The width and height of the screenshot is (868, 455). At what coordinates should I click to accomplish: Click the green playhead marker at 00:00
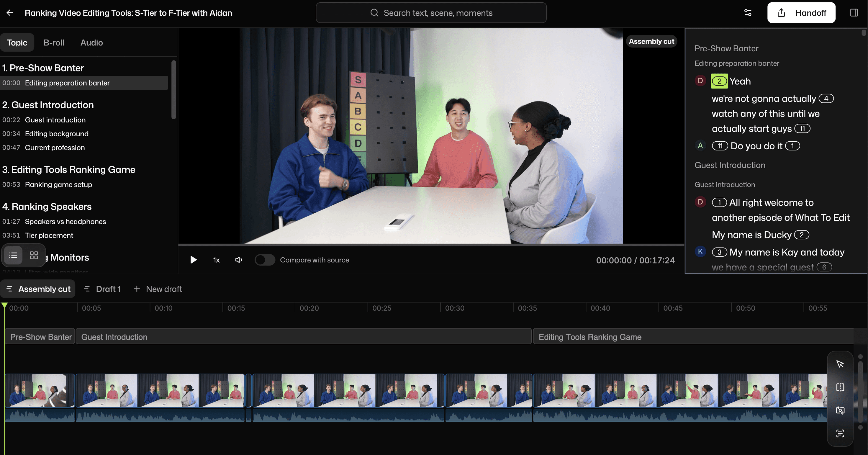(4, 305)
